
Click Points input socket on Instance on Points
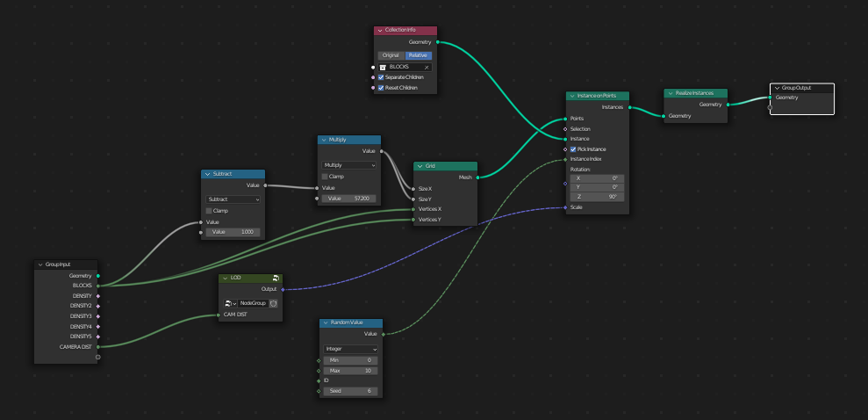click(x=565, y=119)
